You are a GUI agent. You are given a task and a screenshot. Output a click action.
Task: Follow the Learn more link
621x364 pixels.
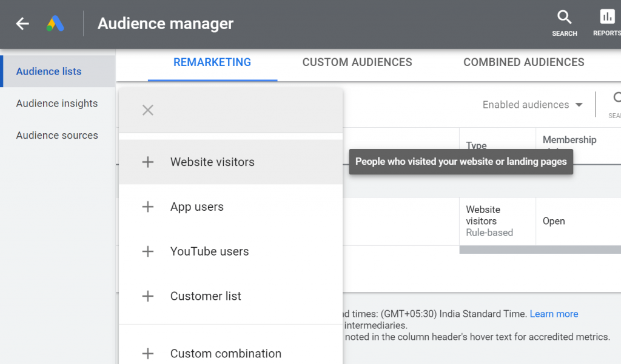point(554,314)
